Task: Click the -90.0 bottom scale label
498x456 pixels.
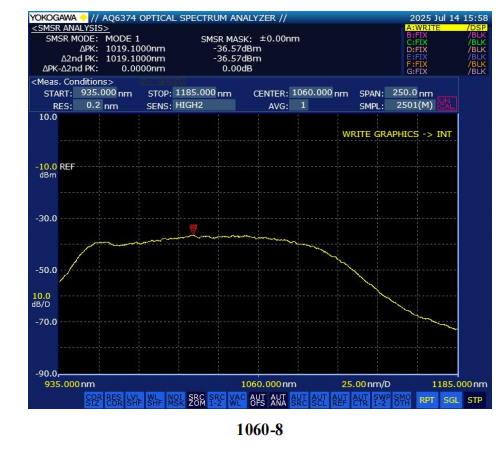Action: (x=47, y=374)
